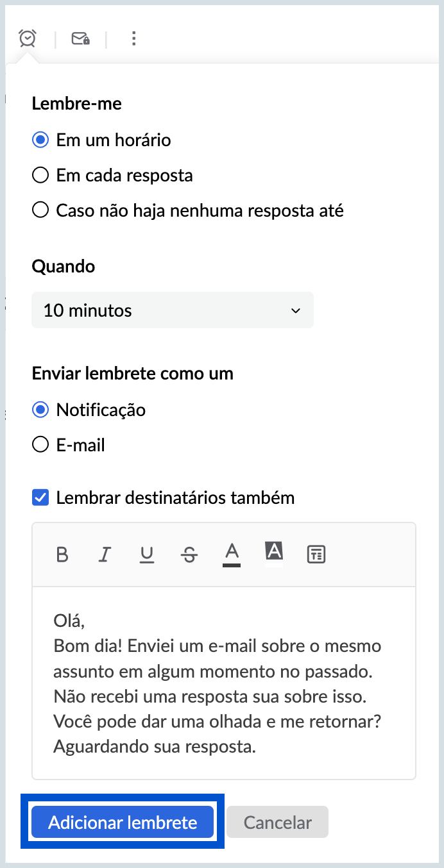The height and width of the screenshot is (868, 444).
Task: Choose 'Em cada resposta' as reminder trigger
Action: (40, 174)
